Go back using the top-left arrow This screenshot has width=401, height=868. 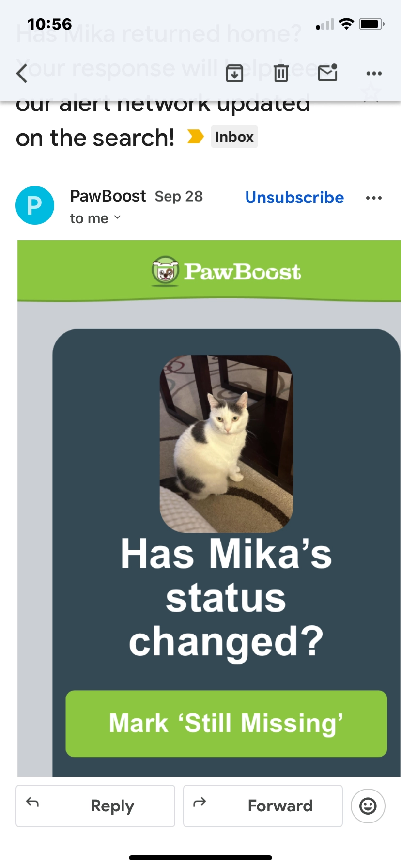click(x=21, y=74)
